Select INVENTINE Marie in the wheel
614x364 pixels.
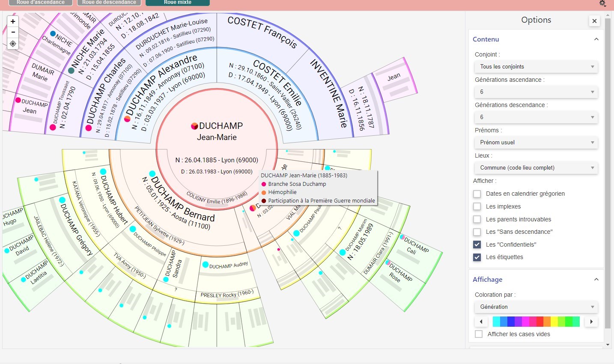pos(328,93)
